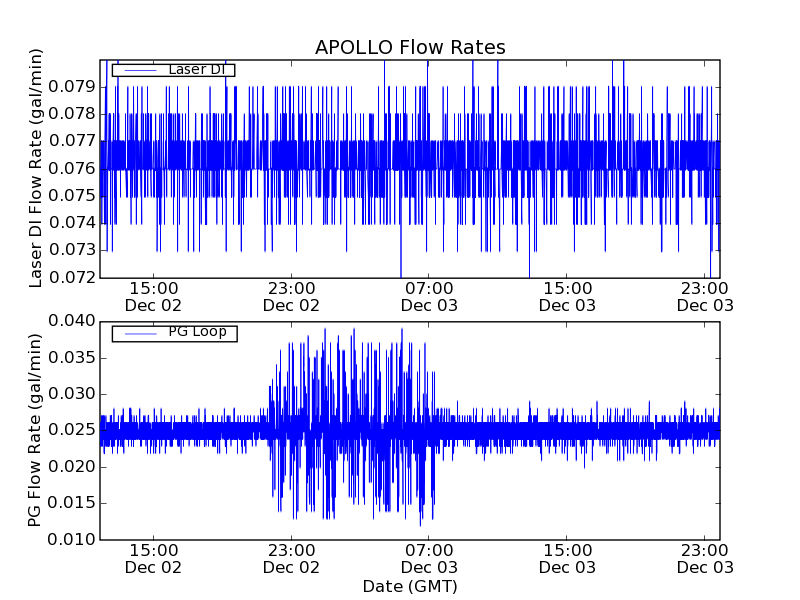Click the blue line sample in Laser DI legend
Image resolution: width=800 pixels, height=600 pixels.
click(x=139, y=70)
